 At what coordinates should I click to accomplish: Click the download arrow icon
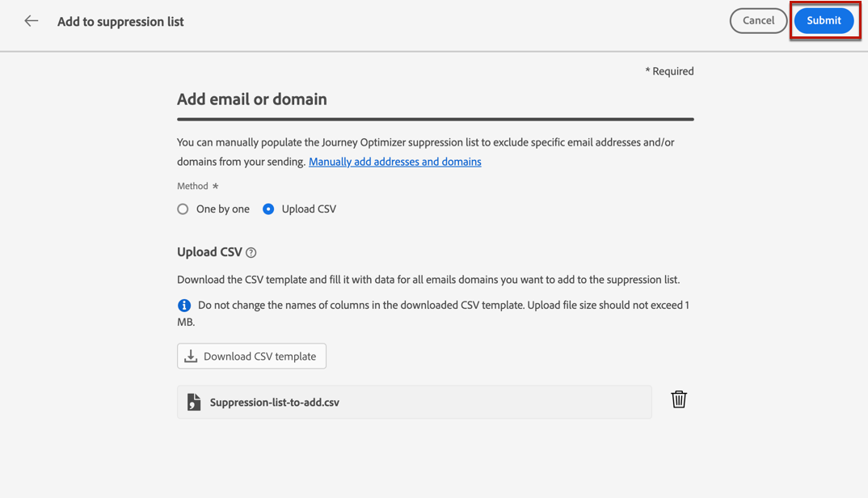(x=191, y=357)
